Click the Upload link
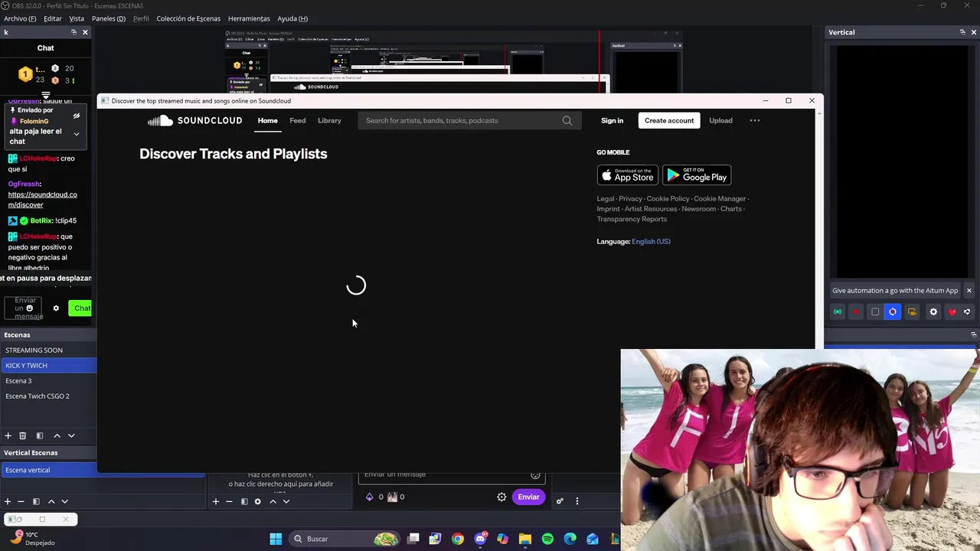The image size is (980, 551). click(x=720, y=120)
